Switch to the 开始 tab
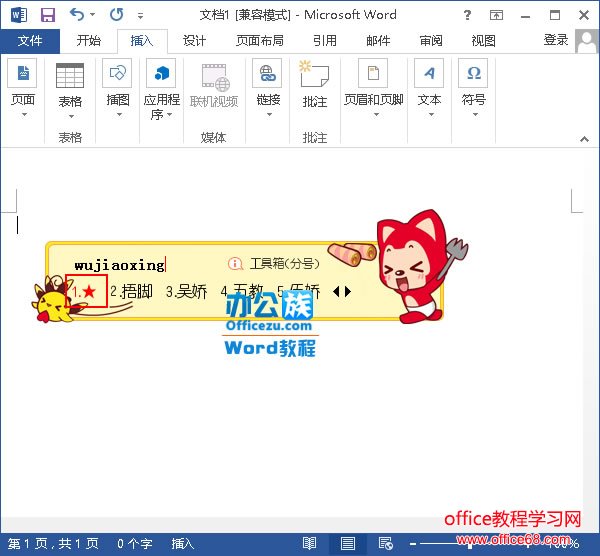 click(x=88, y=41)
